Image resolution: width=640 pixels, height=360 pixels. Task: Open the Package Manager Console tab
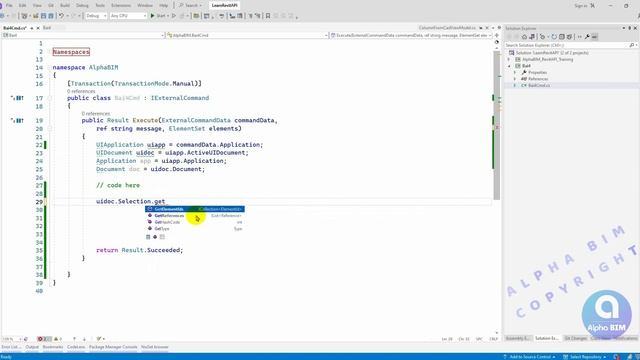click(113, 347)
